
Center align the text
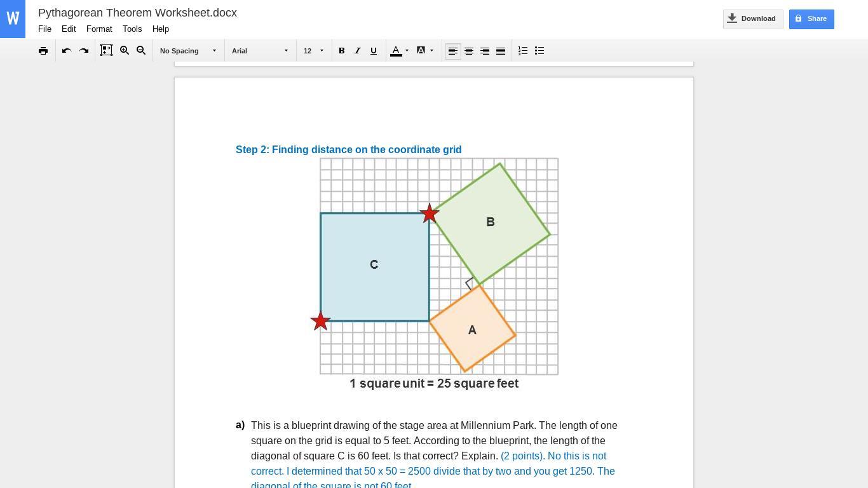click(x=469, y=51)
